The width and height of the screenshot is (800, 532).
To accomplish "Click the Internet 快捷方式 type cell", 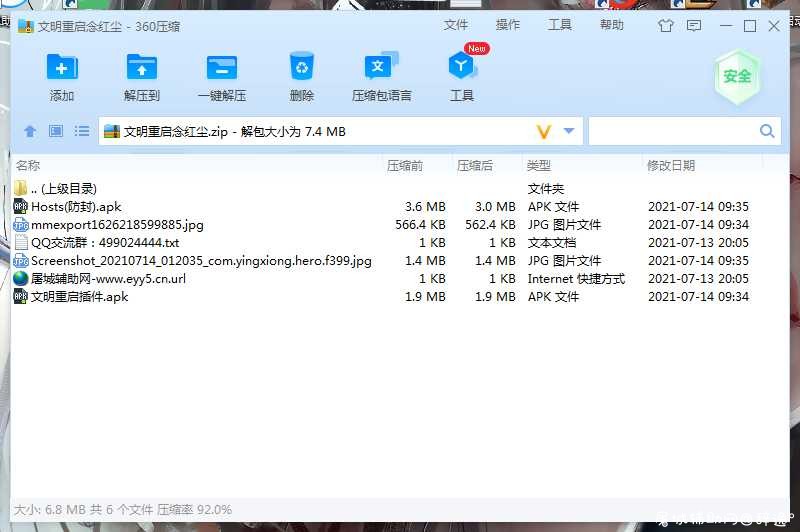I will click(576, 279).
